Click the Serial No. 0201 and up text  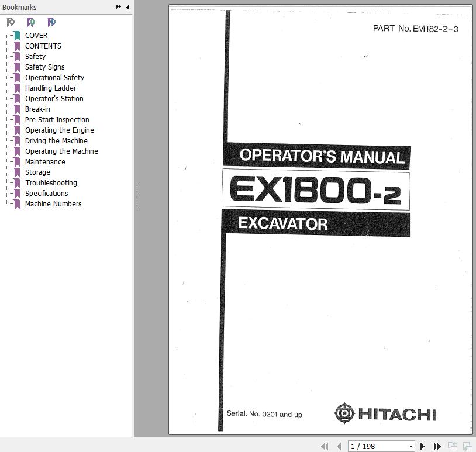pos(264,414)
